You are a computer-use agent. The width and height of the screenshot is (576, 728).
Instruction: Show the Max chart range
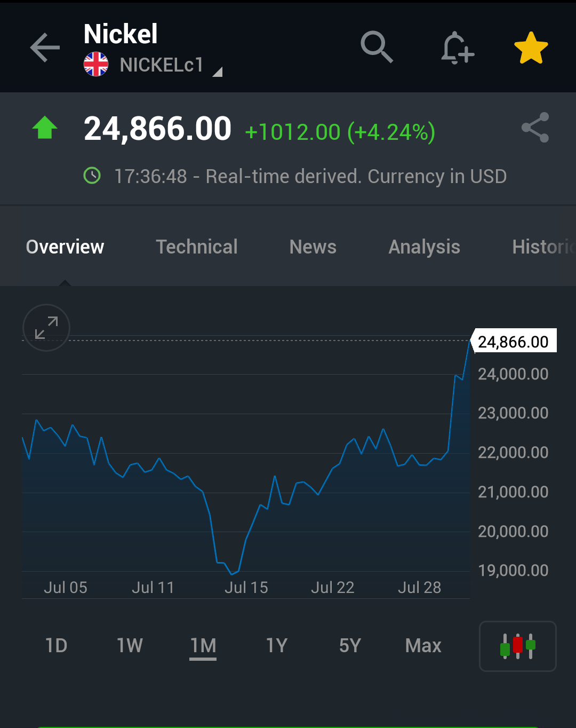click(x=423, y=646)
